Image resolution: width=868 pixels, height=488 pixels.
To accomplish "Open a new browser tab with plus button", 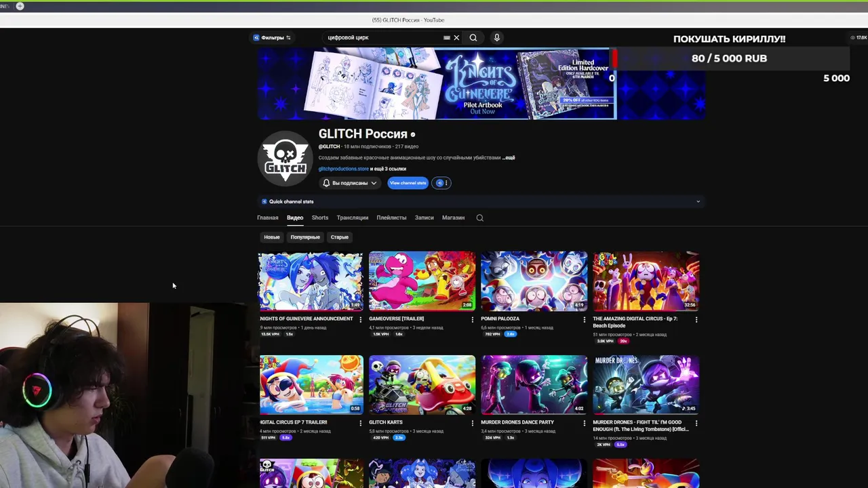I will point(20,6).
